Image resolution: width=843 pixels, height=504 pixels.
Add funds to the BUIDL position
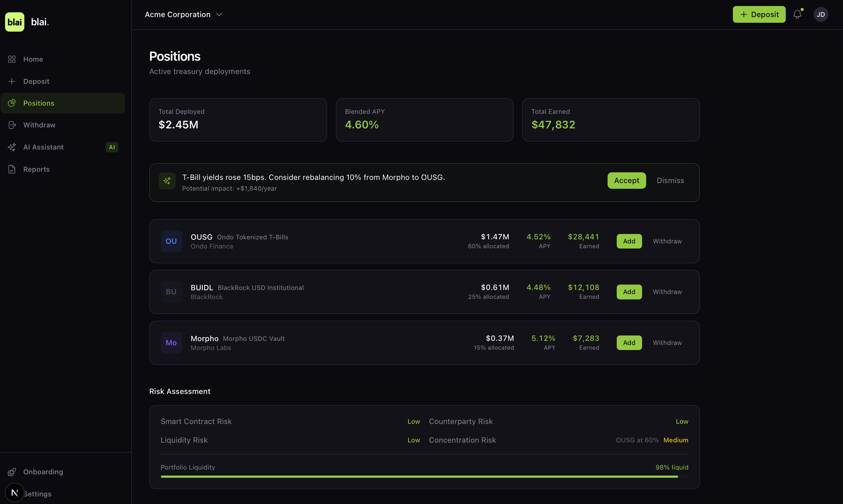coord(629,292)
